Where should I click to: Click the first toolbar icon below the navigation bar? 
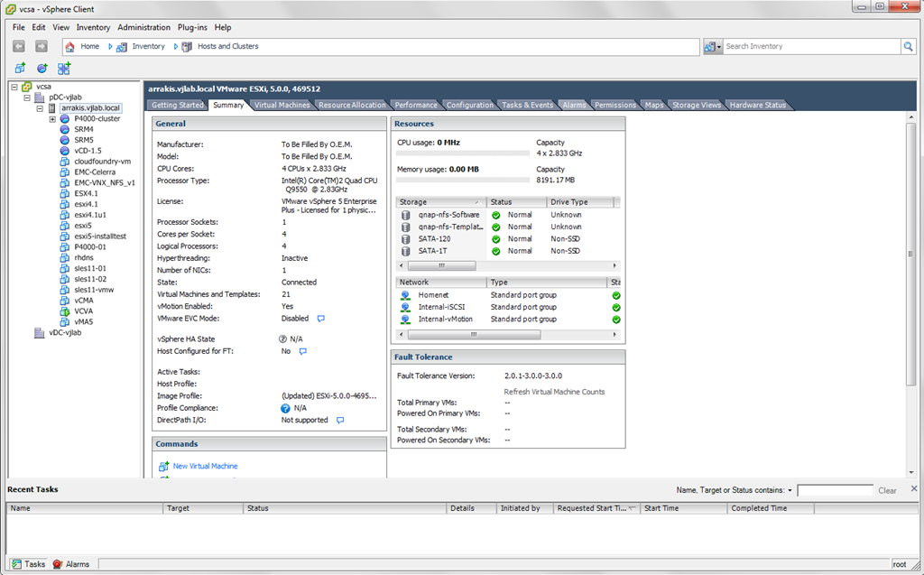click(x=20, y=69)
